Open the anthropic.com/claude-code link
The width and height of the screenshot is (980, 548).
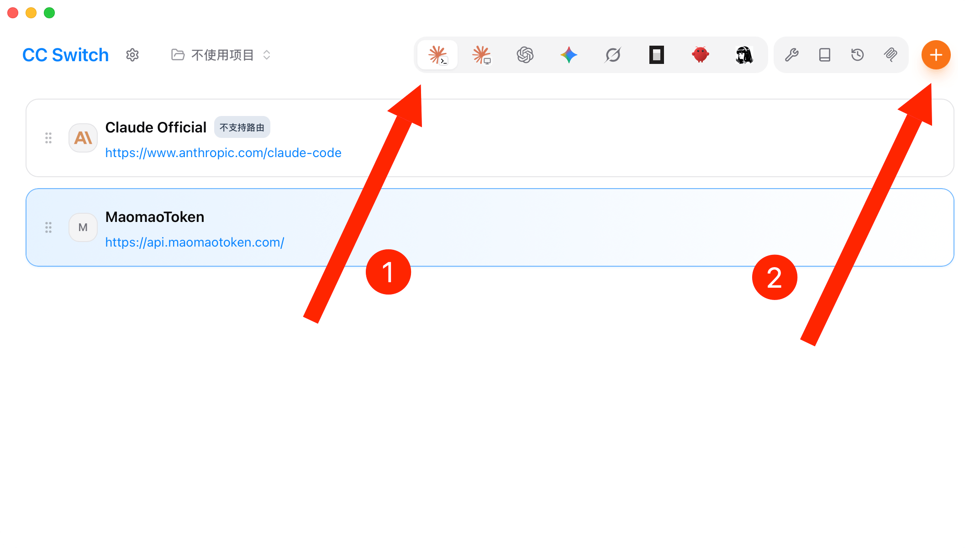[223, 153]
